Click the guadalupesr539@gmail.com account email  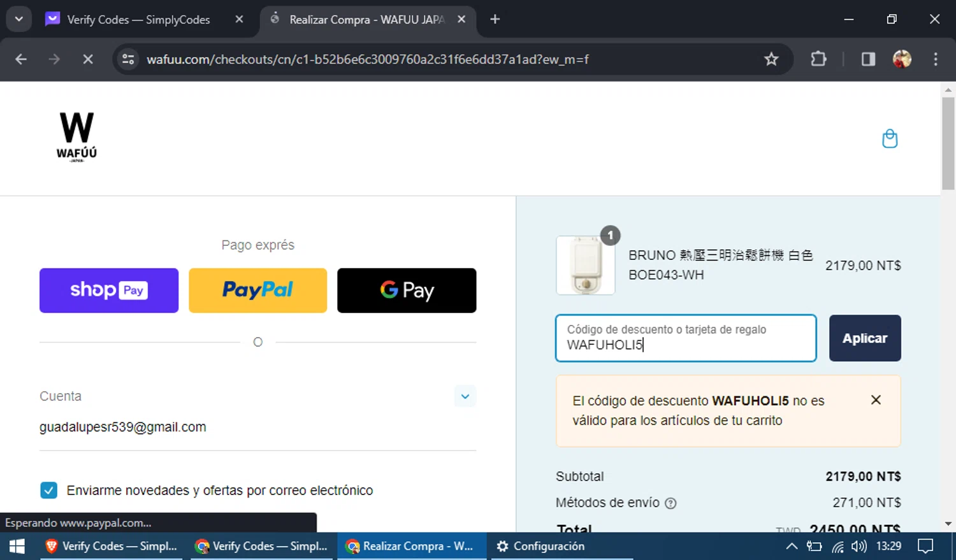click(x=123, y=427)
